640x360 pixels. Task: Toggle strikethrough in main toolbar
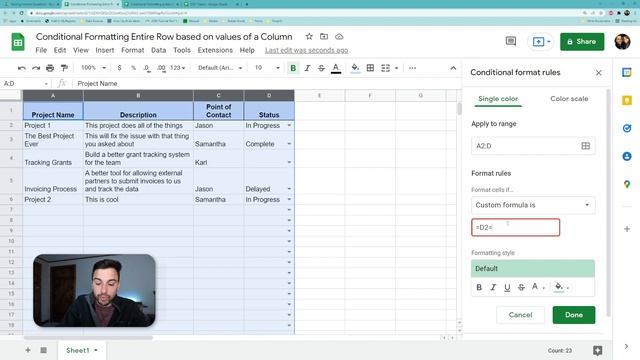click(321, 68)
